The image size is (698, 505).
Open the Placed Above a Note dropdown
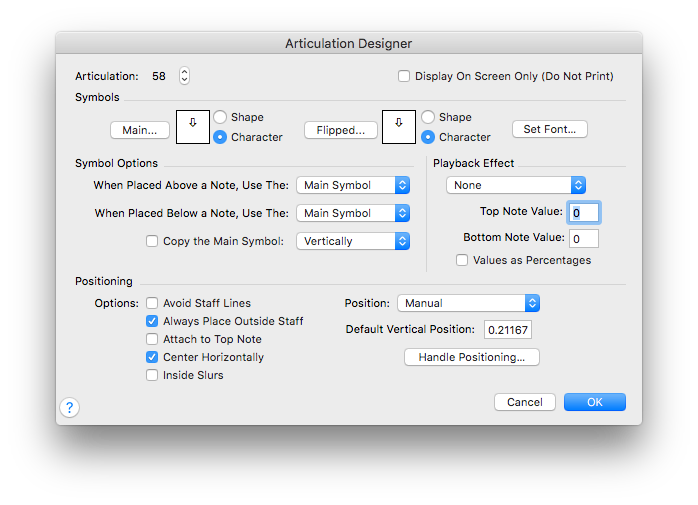pyautogui.click(x=353, y=185)
